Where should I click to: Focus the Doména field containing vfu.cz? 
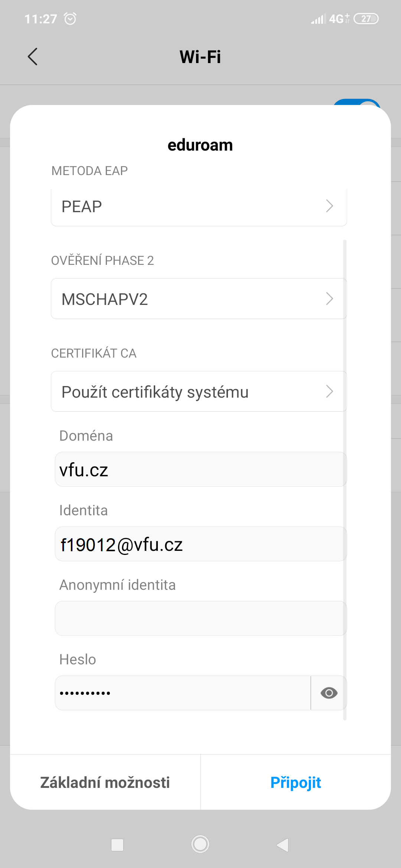click(201, 469)
